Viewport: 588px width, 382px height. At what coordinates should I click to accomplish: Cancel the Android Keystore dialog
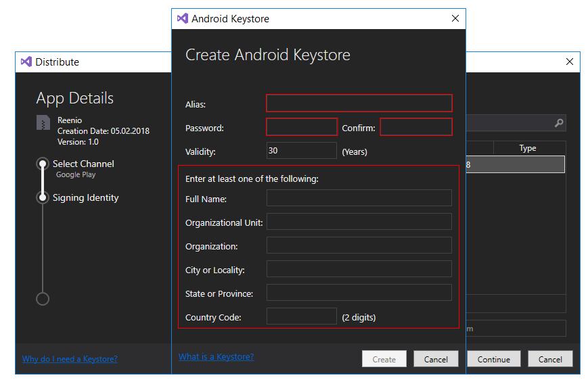point(436,359)
